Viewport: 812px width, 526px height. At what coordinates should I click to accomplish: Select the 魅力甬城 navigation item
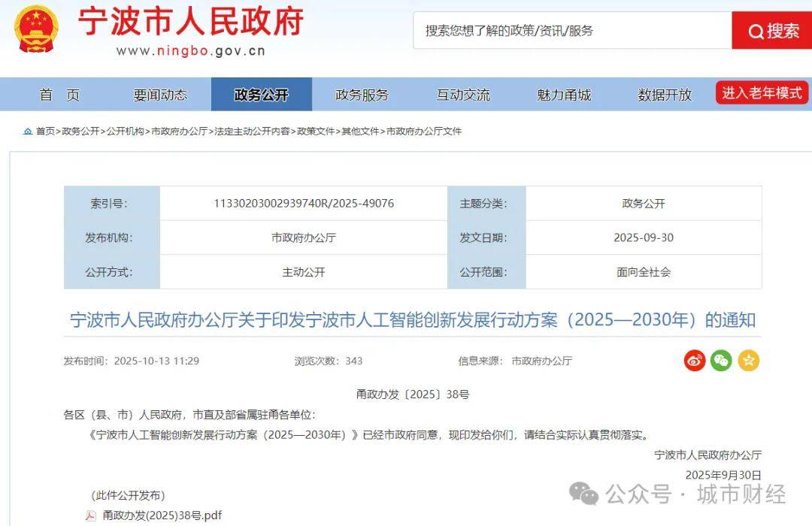coord(566,94)
